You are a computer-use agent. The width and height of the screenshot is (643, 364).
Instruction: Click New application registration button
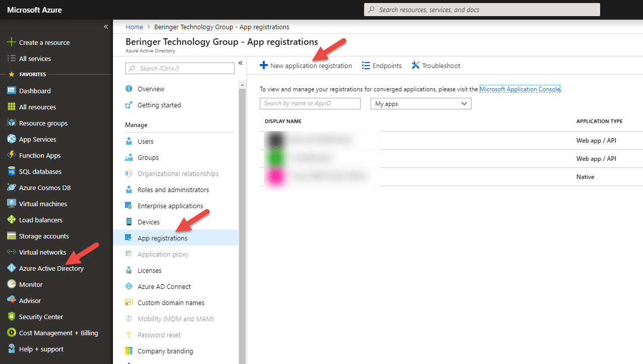306,66
